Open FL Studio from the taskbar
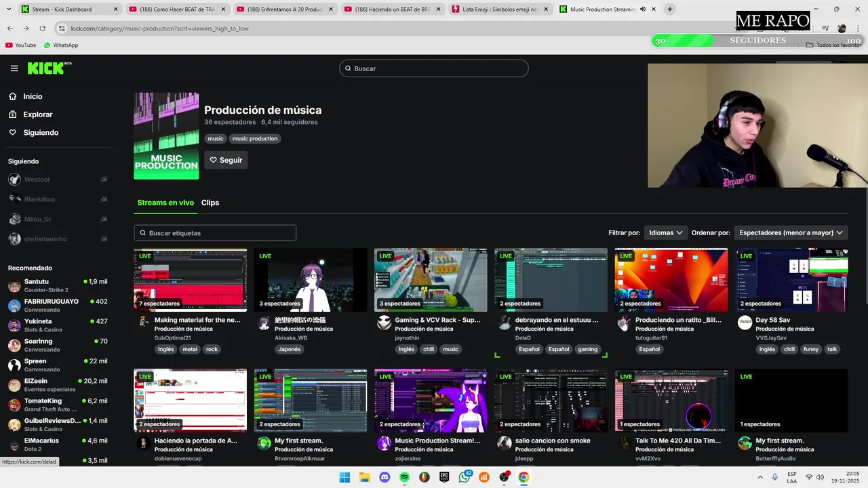This screenshot has height=488, width=868. click(x=425, y=477)
